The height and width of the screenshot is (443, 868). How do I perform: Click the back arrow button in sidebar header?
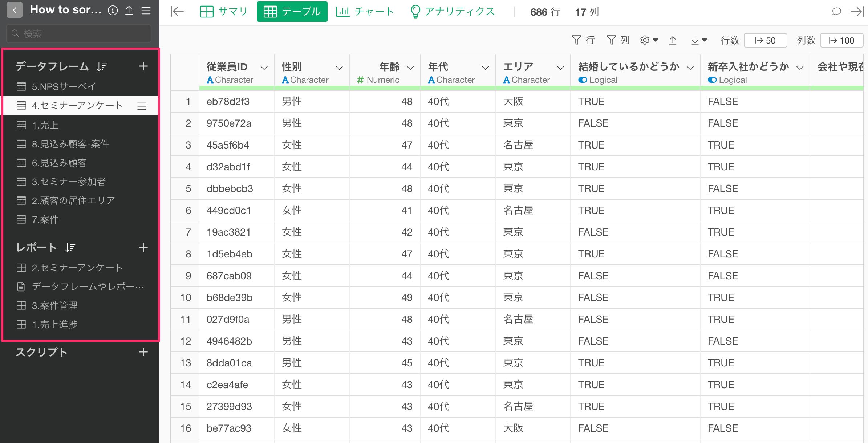pyautogui.click(x=15, y=10)
